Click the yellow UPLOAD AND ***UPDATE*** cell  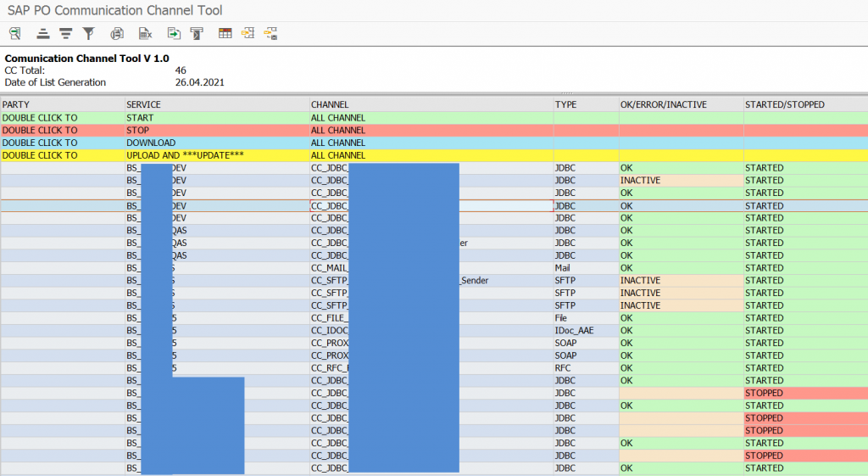click(x=218, y=155)
